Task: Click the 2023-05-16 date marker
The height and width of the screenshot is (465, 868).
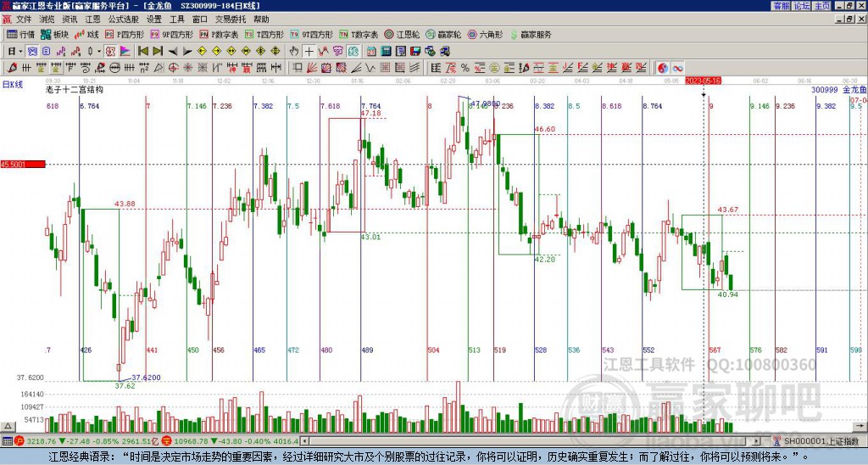Action: pos(703,81)
